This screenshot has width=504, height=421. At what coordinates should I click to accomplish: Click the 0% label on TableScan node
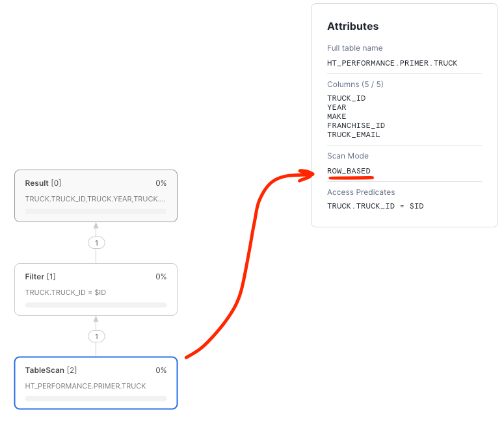[161, 370]
